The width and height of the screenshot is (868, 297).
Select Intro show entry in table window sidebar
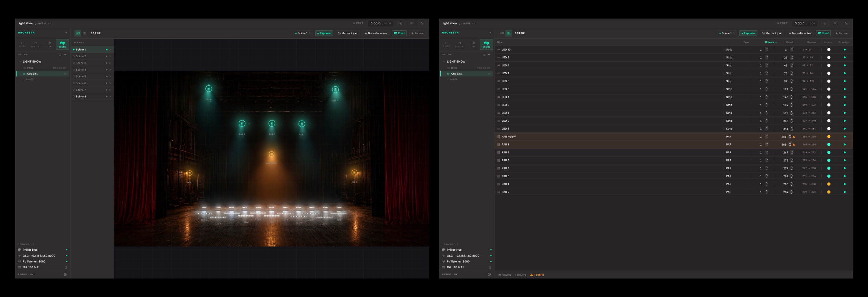467,68
